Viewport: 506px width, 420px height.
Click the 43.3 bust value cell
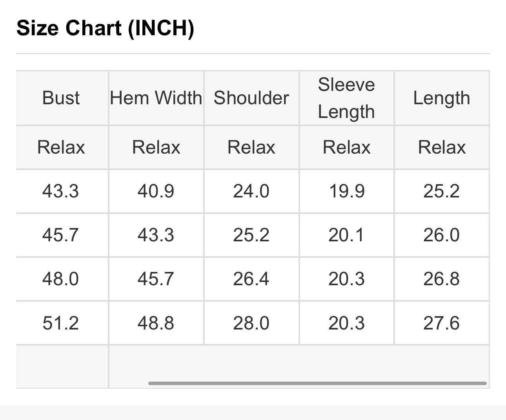(61, 191)
